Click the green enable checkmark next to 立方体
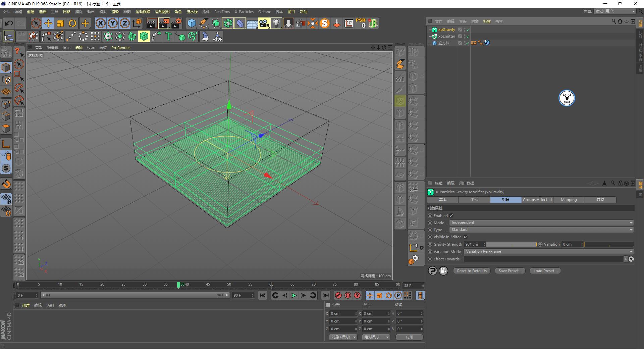The width and height of the screenshot is (644, 349). click(468, 43)
